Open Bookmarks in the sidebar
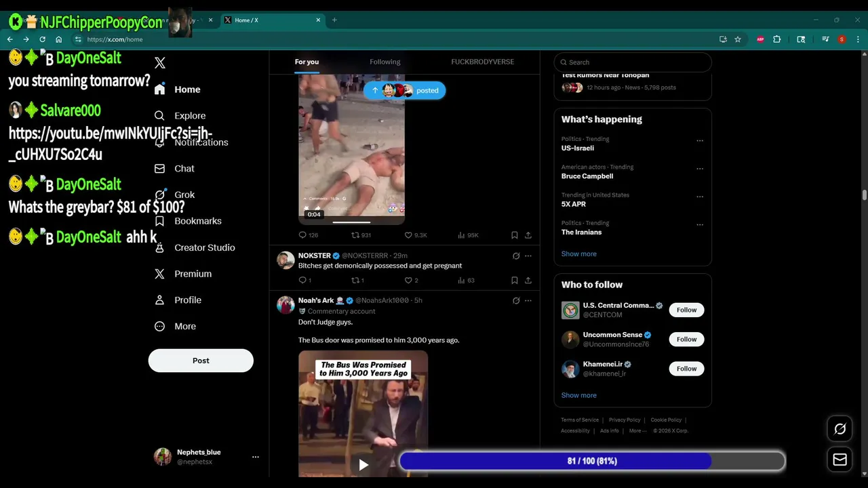The height and width of the screenshot is (488, 868). click(188, 221)
